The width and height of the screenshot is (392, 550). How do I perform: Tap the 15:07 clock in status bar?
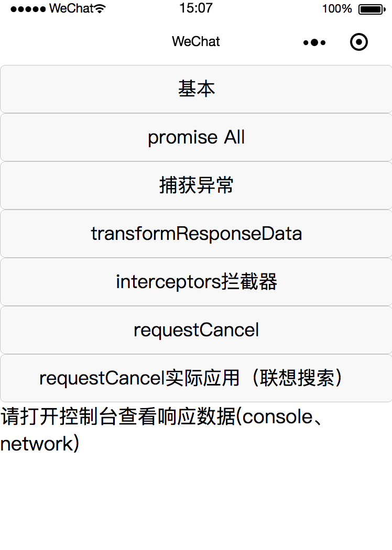point(196,8)
